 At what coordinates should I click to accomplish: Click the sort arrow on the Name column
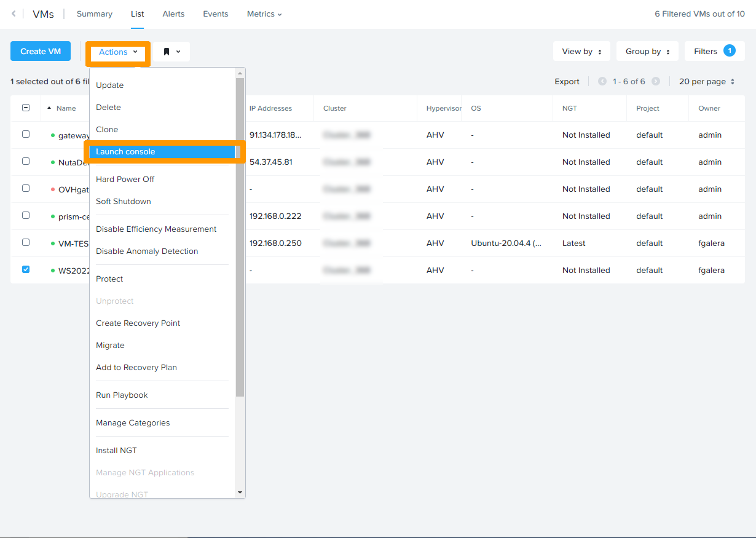50,108
